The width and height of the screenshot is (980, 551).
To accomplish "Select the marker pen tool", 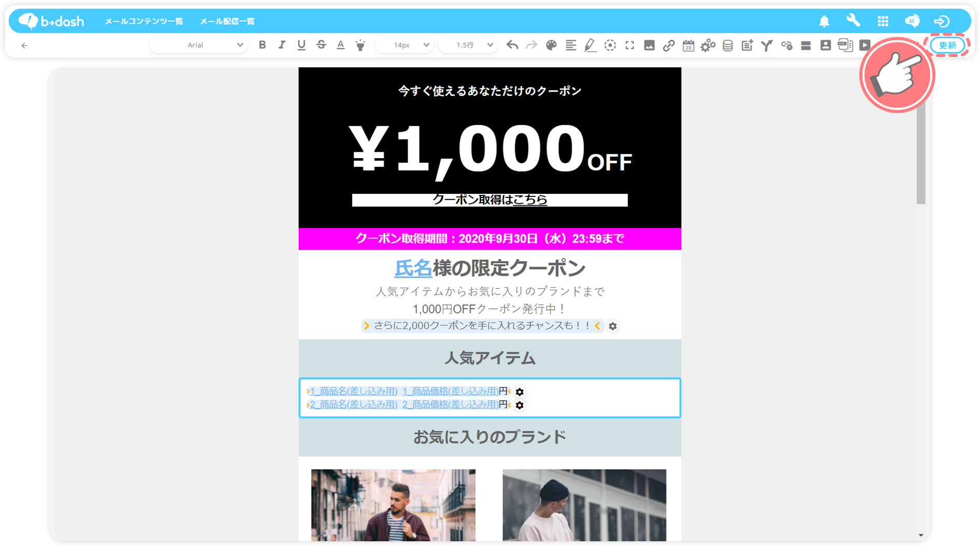I will pos(590,45).
